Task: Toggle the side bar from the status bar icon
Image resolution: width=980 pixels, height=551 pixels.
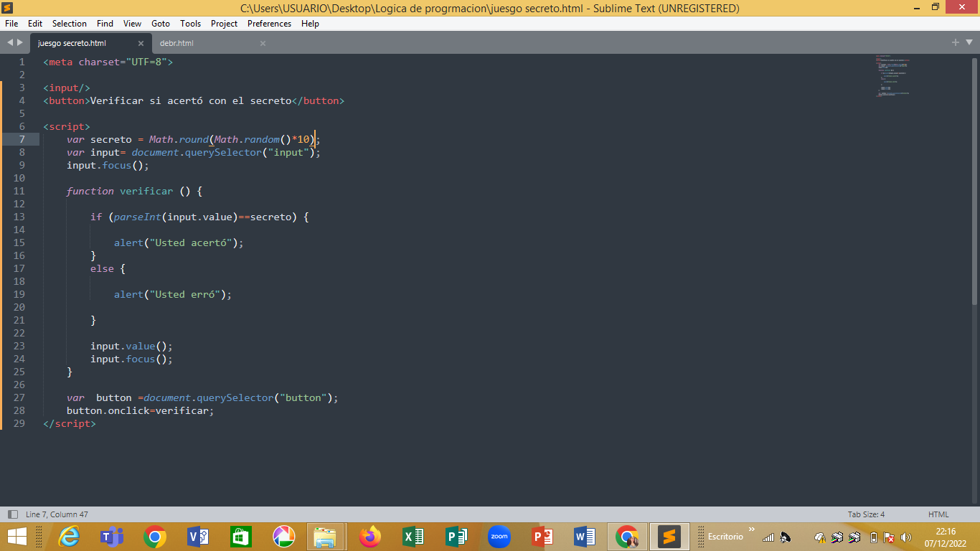Action: 12,514
